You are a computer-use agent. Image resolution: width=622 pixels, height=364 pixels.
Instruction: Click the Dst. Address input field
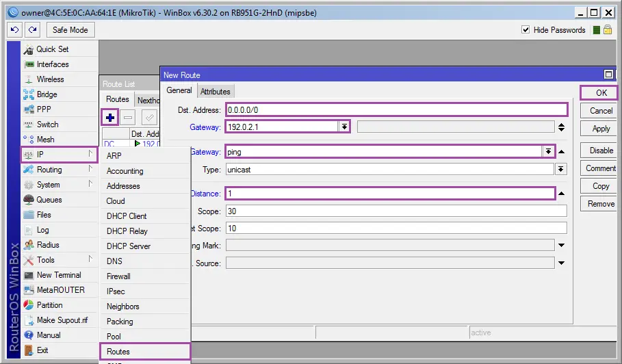tap(397, 110)
